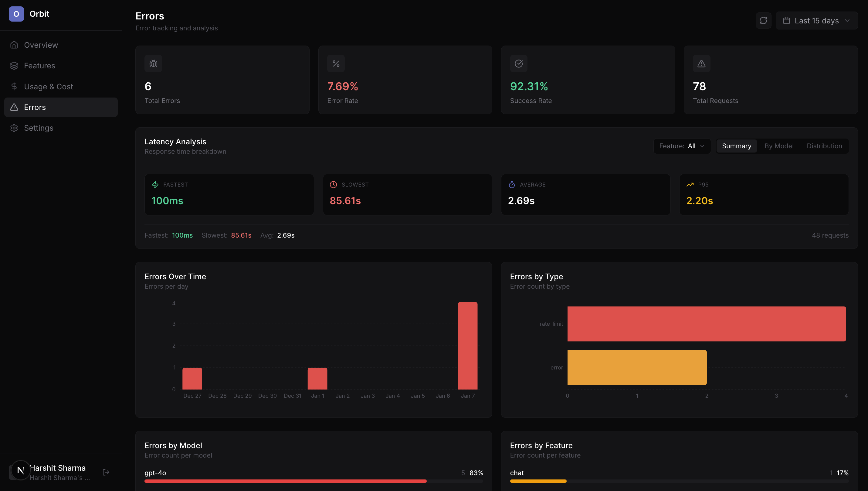Viewport: 868px width, 491px height.
Task: Click the checkmark icon on Success Rate card
Action: [x=519, y=64]
